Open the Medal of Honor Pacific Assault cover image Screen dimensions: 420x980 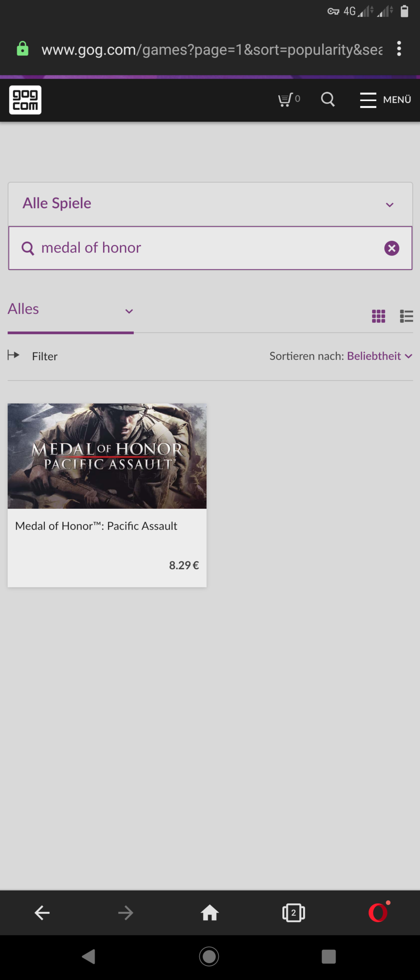[x=107, y=456]
